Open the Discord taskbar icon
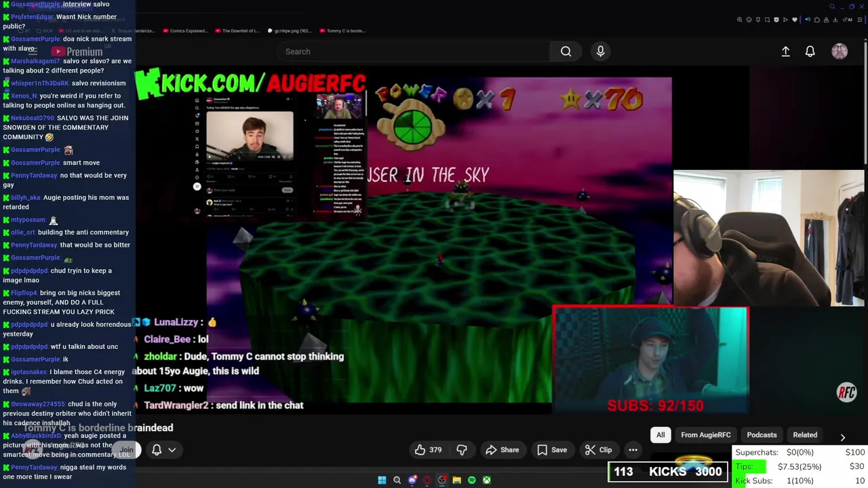The image size is (868, 488). (412, 480)
